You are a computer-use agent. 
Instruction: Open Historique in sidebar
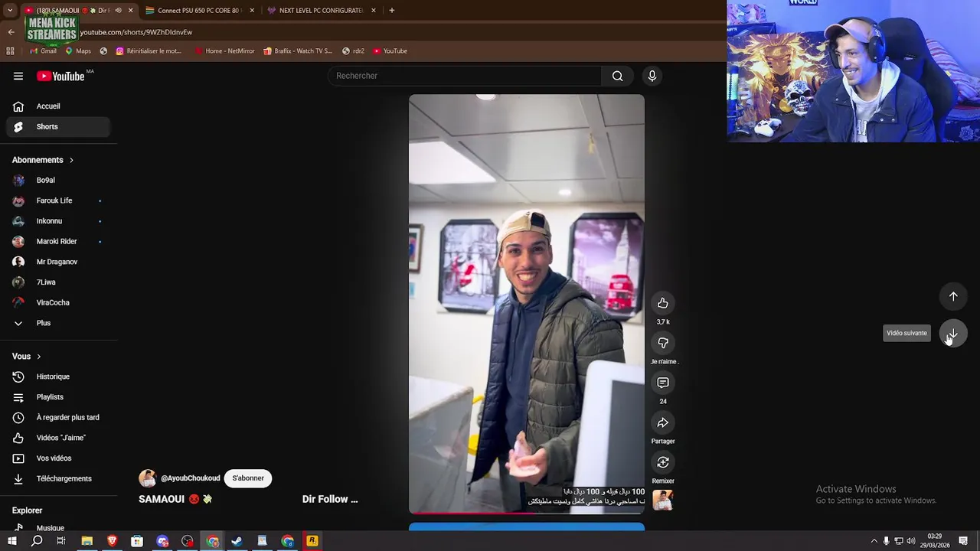(x=58, y=377)
